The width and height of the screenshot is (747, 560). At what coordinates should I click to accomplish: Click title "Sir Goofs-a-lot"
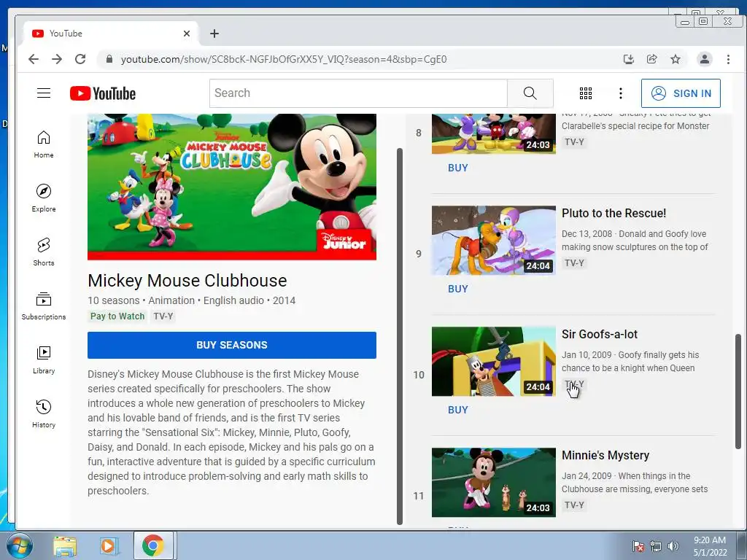coord(600,334)
